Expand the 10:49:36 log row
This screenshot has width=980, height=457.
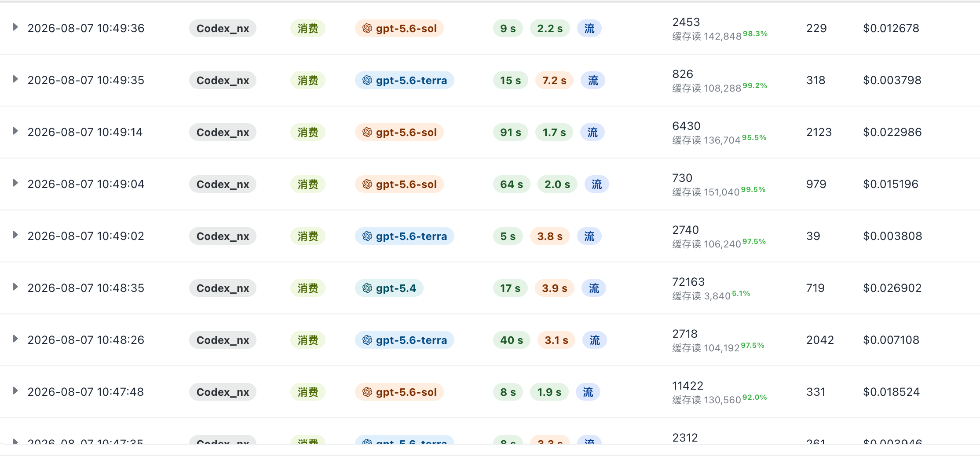click(15, 27)
